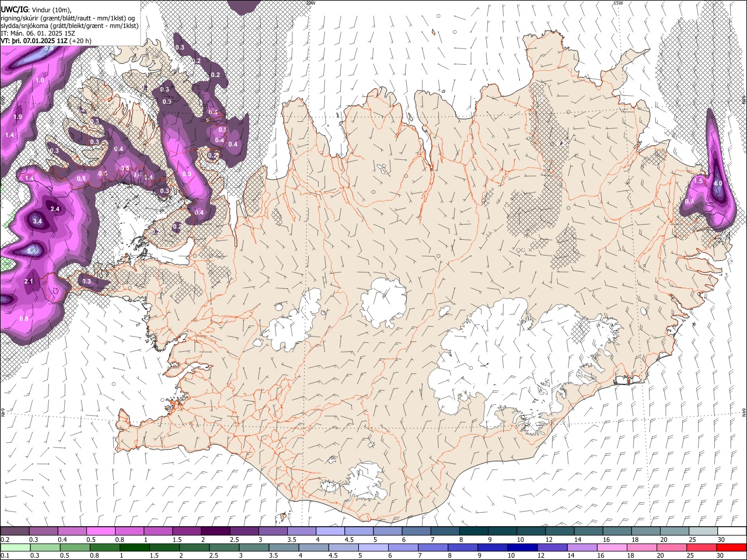Click the 2.4 value in the purple band

(55, 209)
